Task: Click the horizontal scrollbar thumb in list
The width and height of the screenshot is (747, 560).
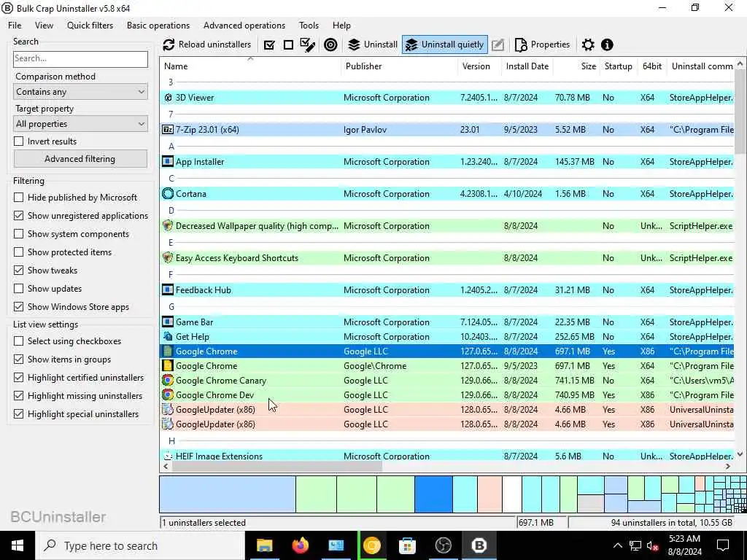Action: [x=276, y=467]
